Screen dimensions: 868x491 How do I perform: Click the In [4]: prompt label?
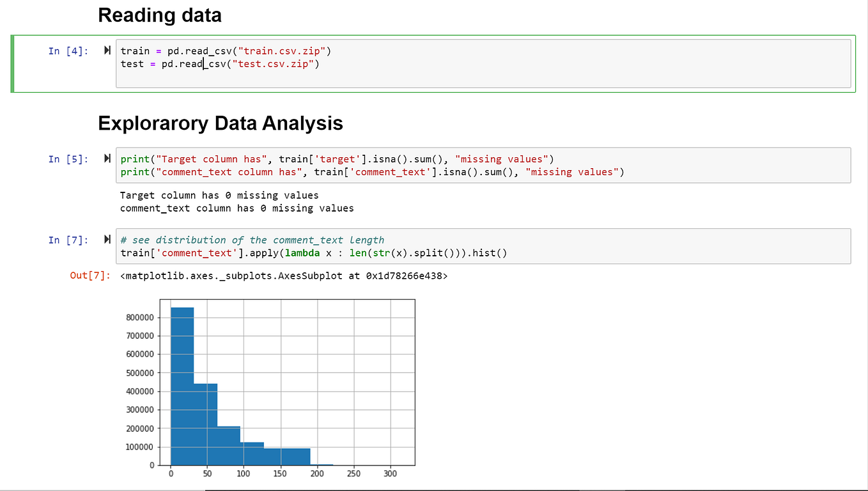(68, 51)
